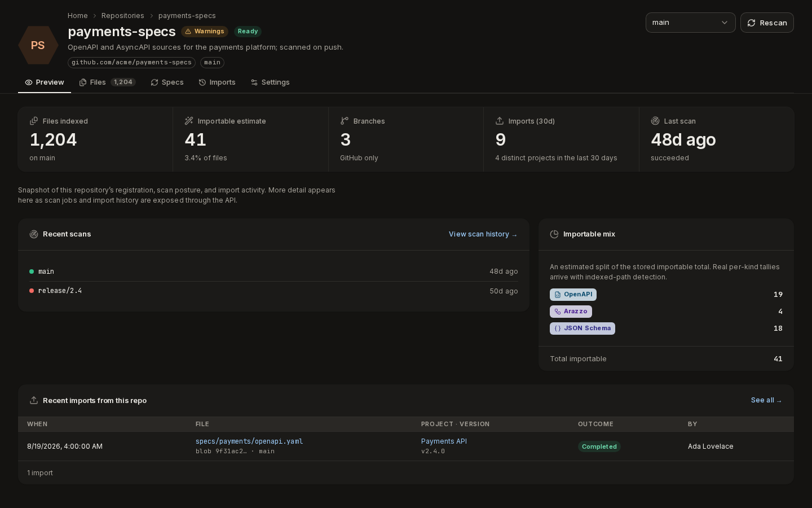Click the 1,204 count badge on Files
The width and height of the screenshot is (812, 508).
click(123, 82)
